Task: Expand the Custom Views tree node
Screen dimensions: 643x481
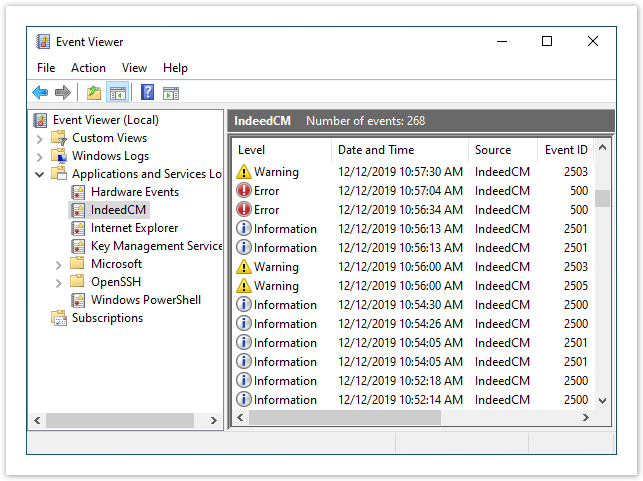Action: (40, 139)
